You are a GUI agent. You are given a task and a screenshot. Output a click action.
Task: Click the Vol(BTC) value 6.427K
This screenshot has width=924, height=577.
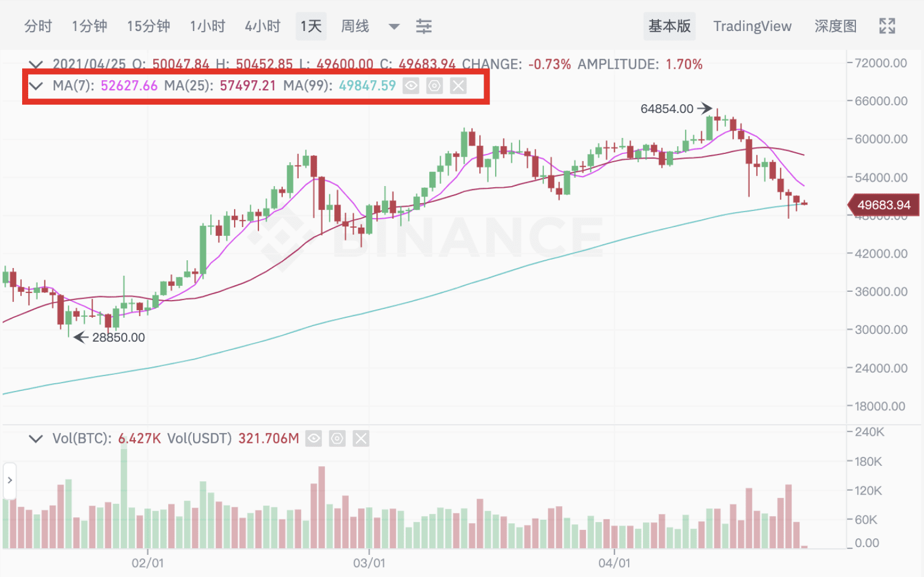[x=139, y=439]
